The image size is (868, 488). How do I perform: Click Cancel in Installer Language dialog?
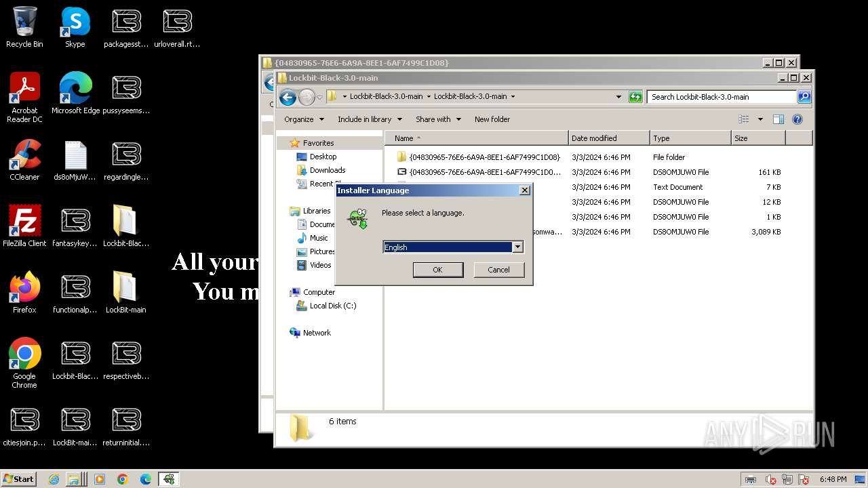498,270
